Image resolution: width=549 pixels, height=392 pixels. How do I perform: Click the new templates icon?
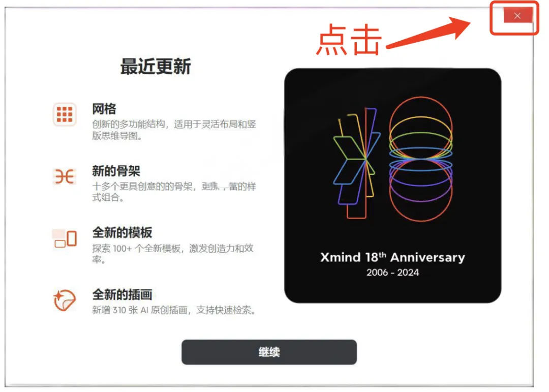pyautogui.click(x=65, y=239)
